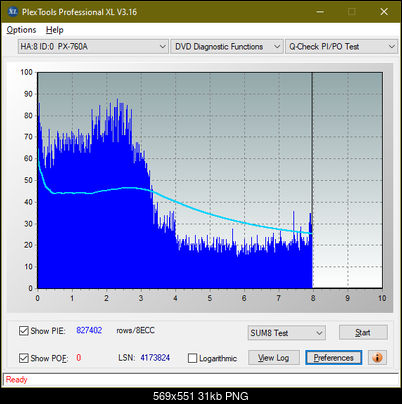Click the rows/8ECC label
This screenshot has height=404, width=402.
(135, 330)
